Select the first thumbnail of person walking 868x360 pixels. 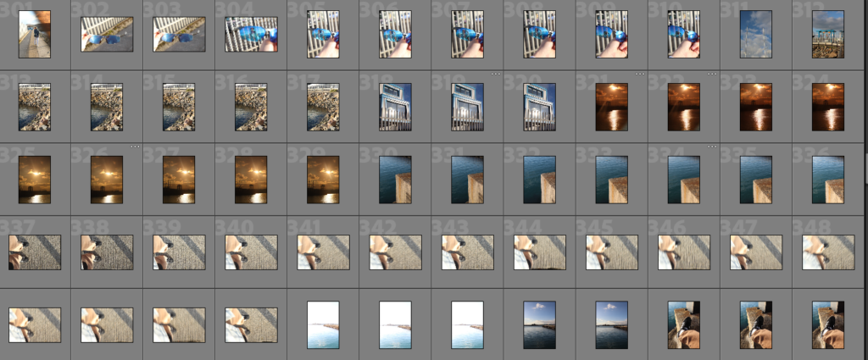[x=34, y=34]
